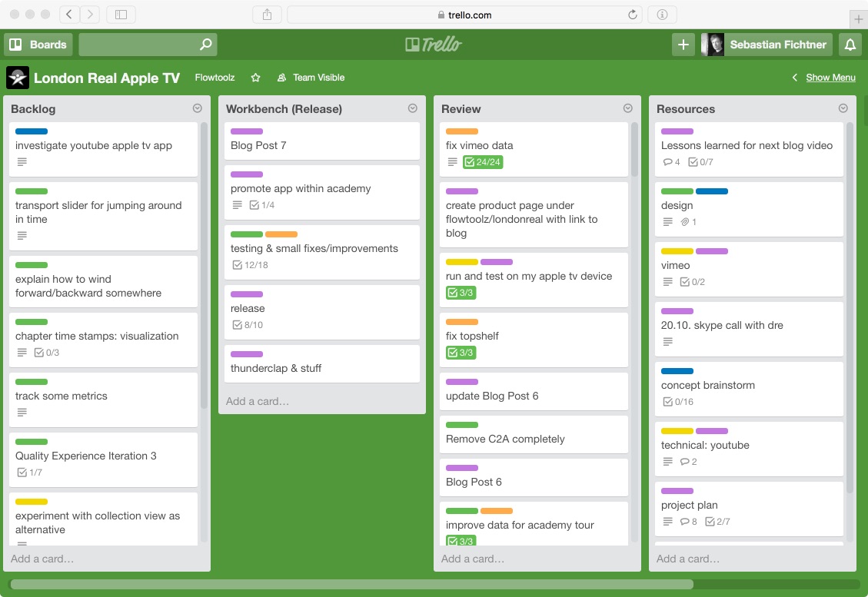Open update Blog Post 6 card

pos(534,391)
